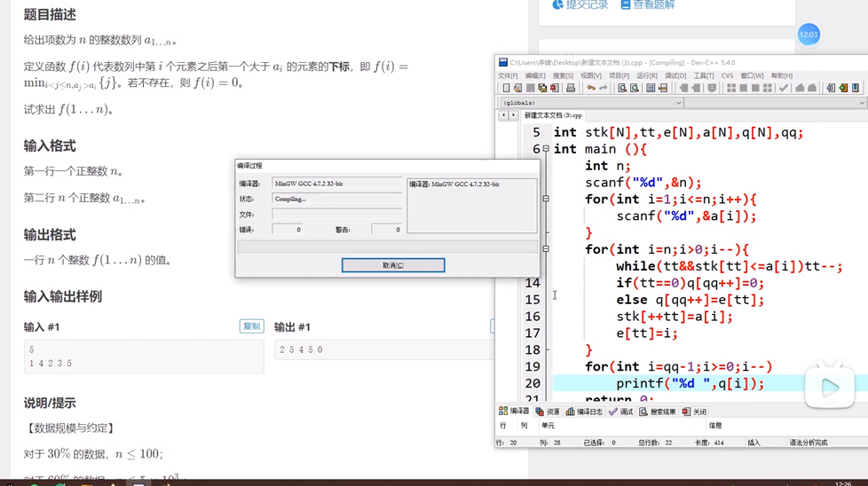
Task: Click the Go to function icon
Action: [651, 88]
